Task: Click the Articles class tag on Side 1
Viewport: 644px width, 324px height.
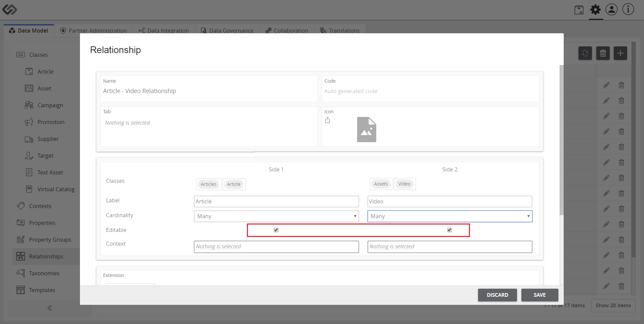Action: point(209,184)
